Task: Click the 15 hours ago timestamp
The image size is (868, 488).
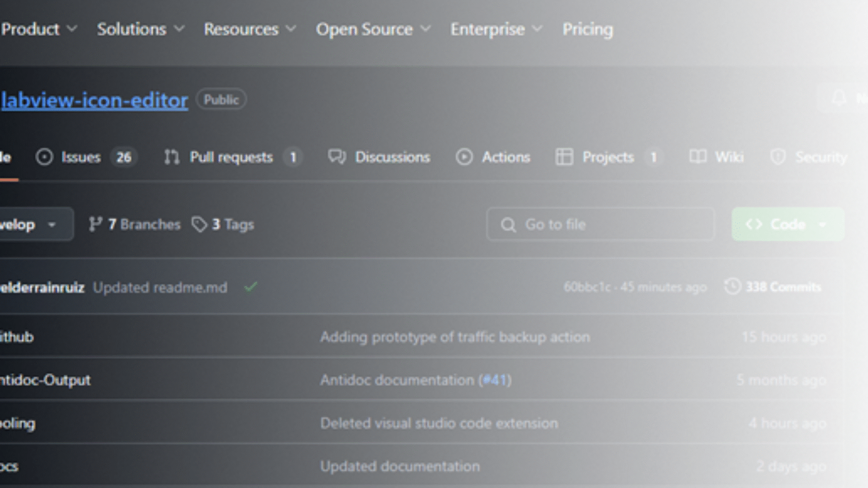Action: point(784,337)
